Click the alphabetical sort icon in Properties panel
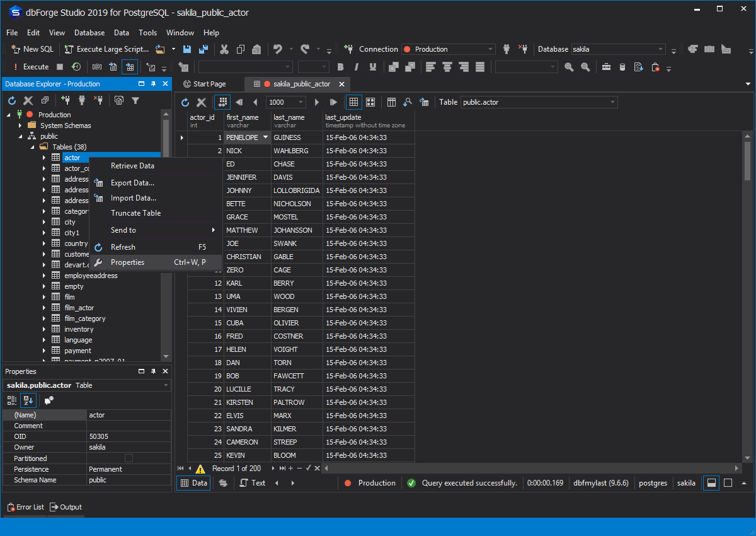 28,400
